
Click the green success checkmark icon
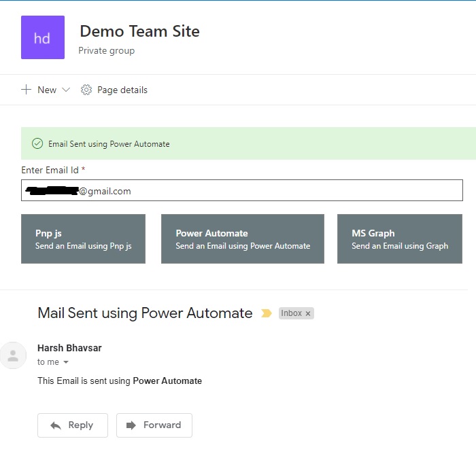[x=37, y=143]
